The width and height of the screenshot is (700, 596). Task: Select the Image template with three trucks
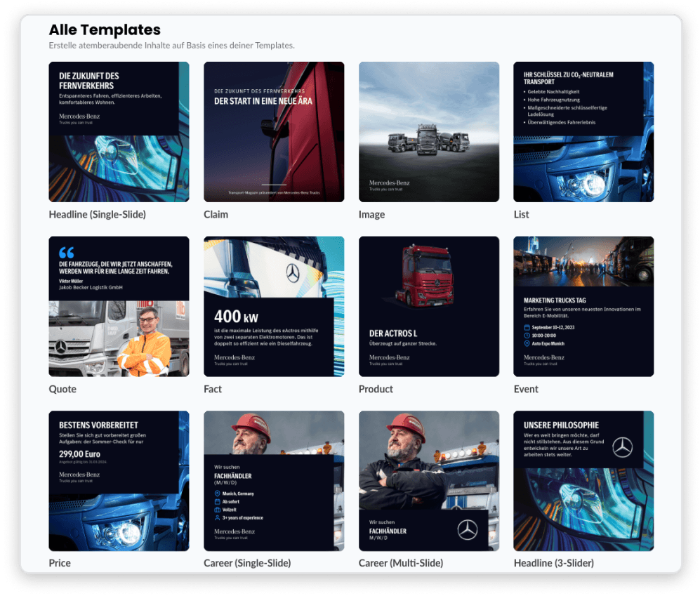coord(429,132)
